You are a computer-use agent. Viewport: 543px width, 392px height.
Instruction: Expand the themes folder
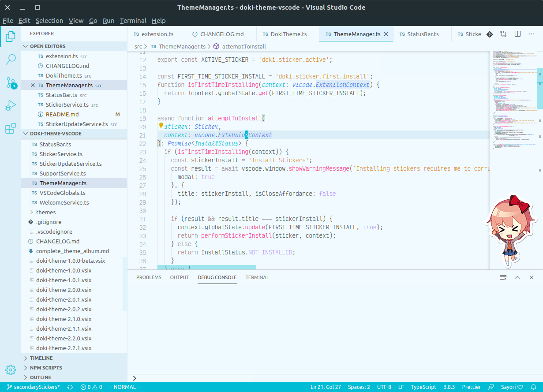tap(74, 212)
